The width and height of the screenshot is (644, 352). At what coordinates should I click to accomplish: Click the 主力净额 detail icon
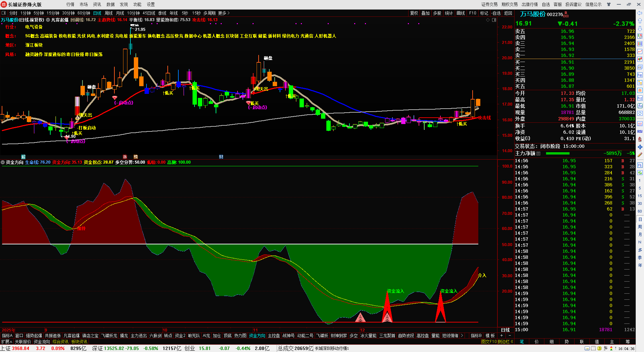click(539, 154)
